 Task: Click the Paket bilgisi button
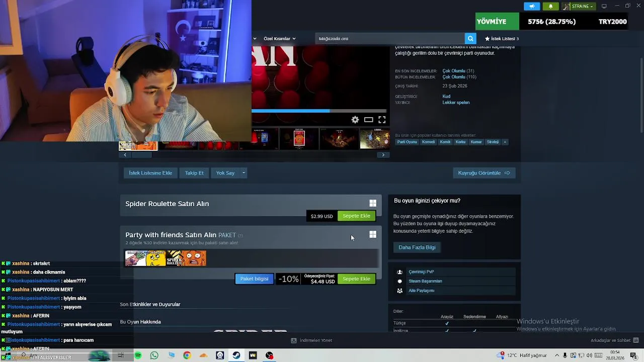point(254,279)
